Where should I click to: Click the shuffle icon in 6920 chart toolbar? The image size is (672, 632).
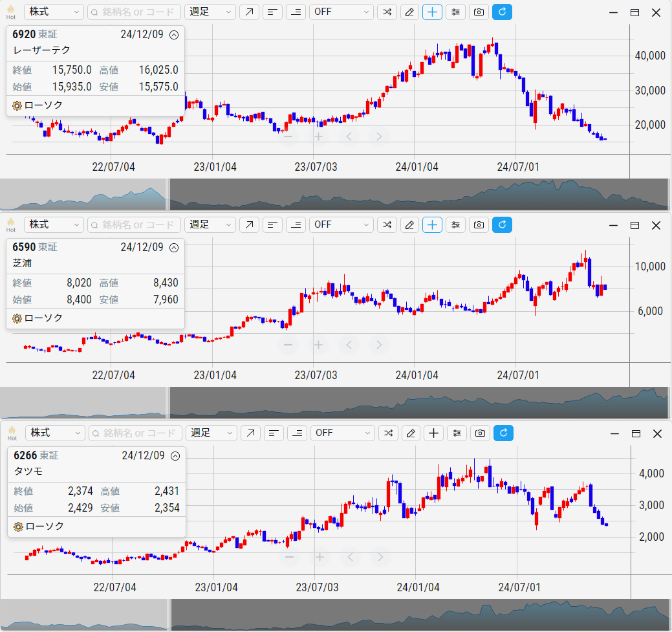(x=387, y=12)
